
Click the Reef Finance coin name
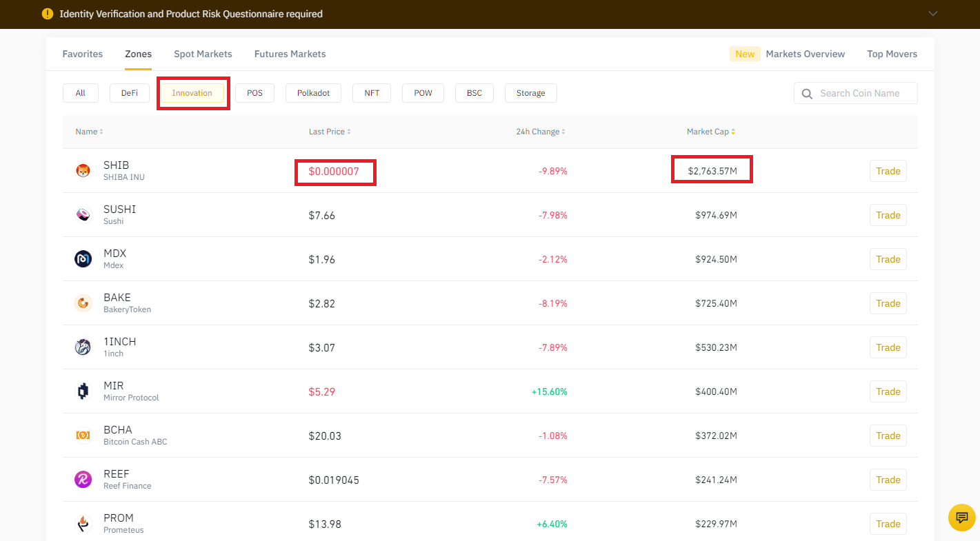128,486
